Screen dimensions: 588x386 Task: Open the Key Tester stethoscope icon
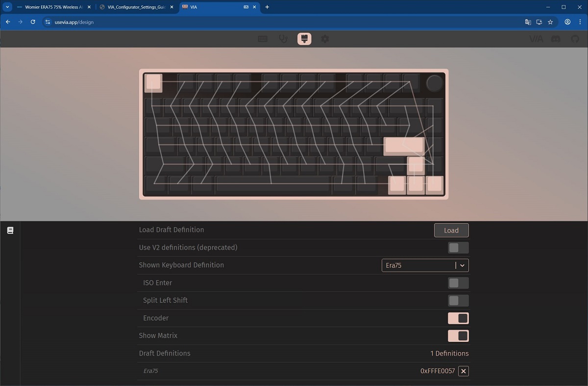point(283,39)
